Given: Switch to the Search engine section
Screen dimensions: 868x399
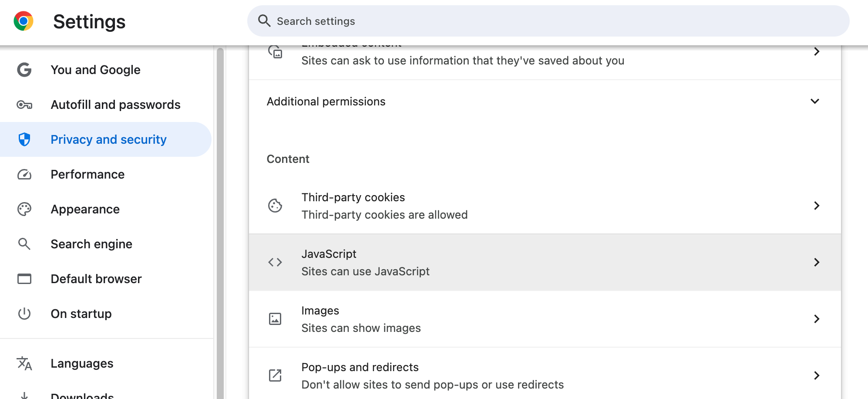Looking at the screenshot, I should [91, 244].
